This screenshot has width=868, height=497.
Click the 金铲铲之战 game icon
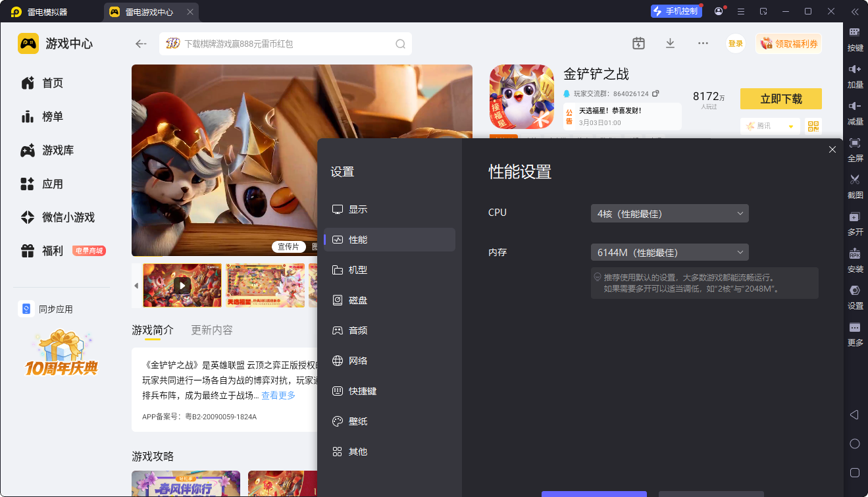[522, 97]
